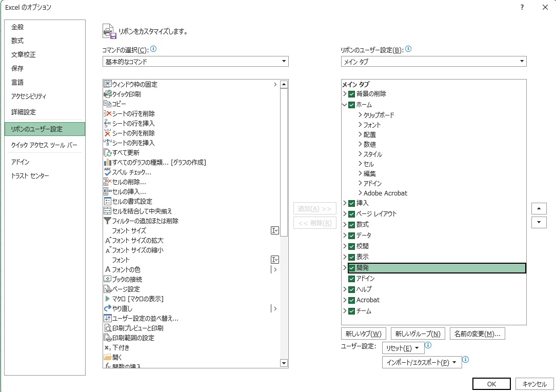
Task: Click the 印刷範囲の設定 icon
Action: (107, 338)
